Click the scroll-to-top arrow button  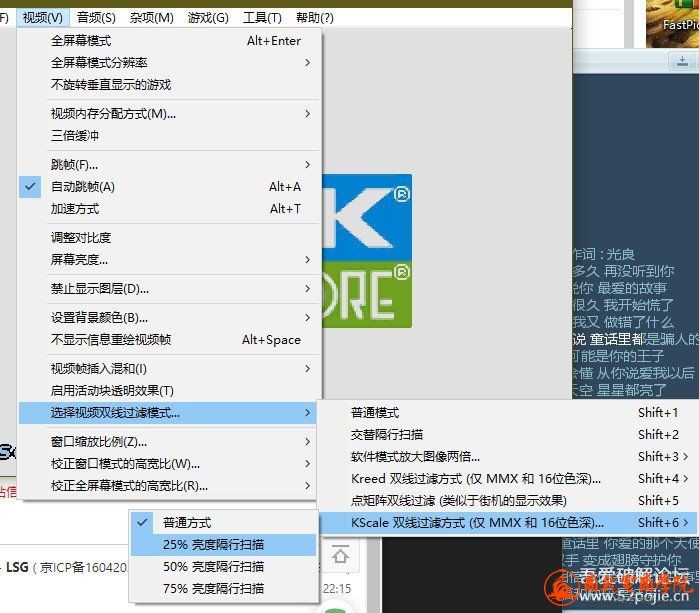tap(341, 553)
